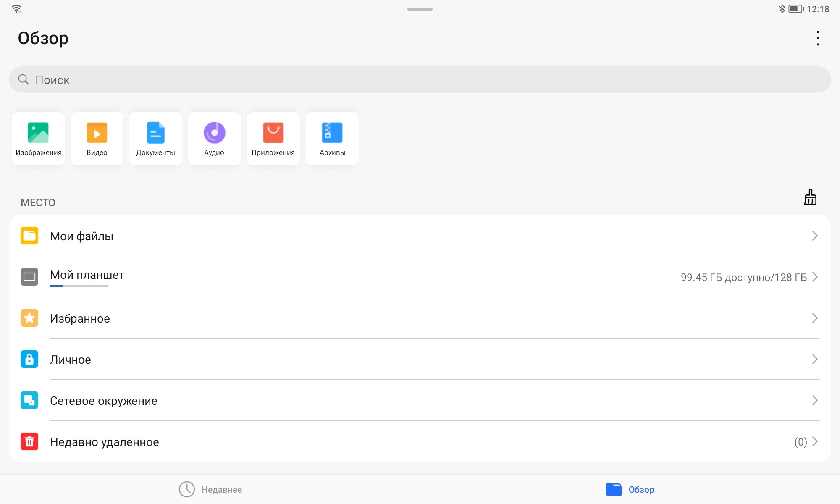Click the red trash icon
Viewport: 840px width, 504px height.
click(29, 441)
